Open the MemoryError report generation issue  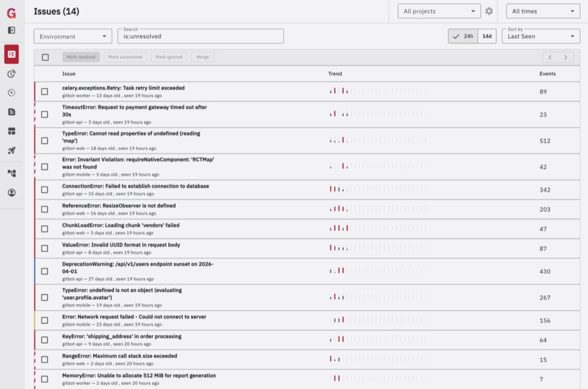pos(139,376)
